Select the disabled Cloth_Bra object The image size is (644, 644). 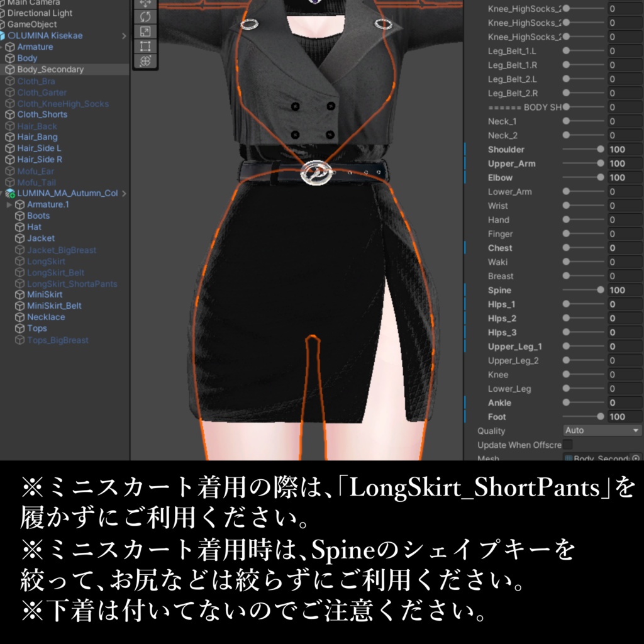[x=36, y=80]
